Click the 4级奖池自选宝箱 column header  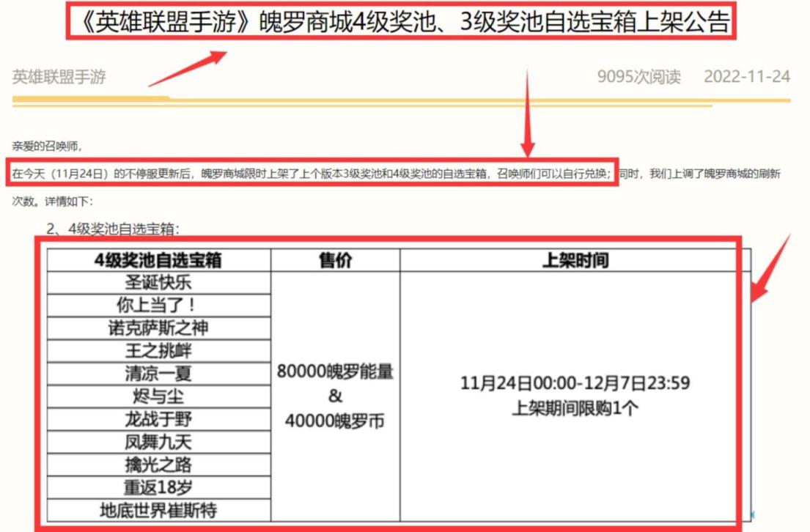pyautogui.click(x=158, y=260)
